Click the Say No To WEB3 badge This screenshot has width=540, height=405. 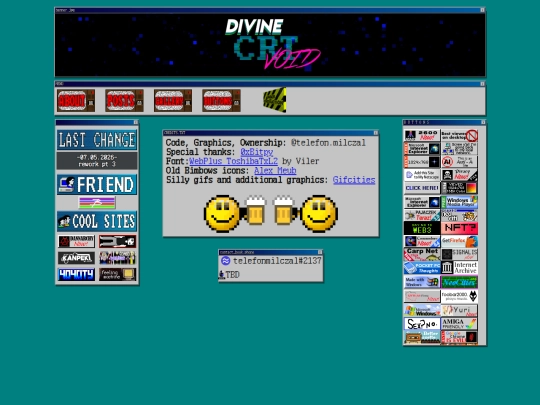[x=422, y=228]
